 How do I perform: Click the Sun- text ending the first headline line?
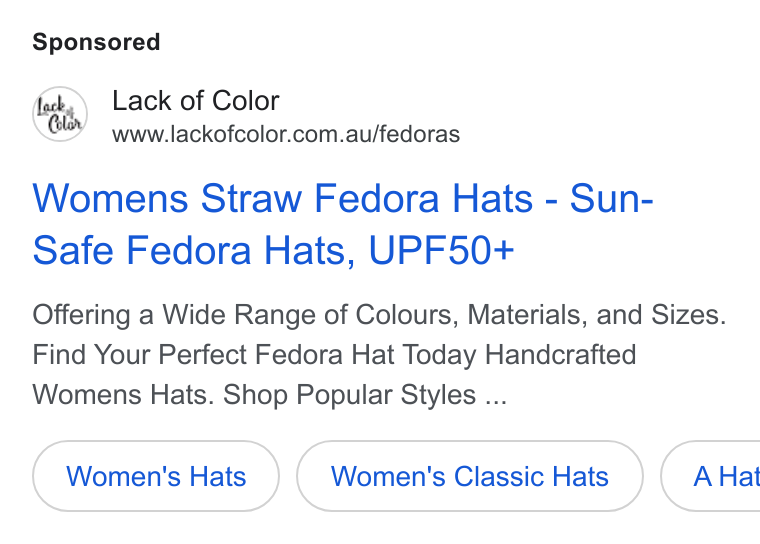pos(612,198)
